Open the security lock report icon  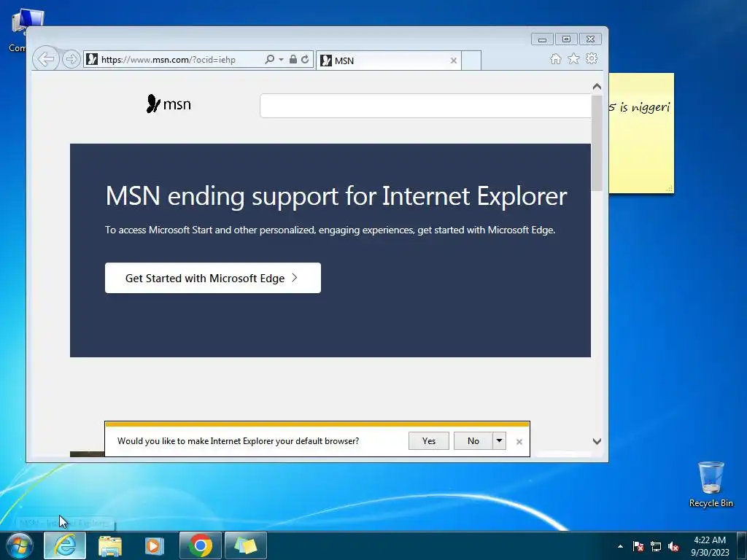coord(293,60)
